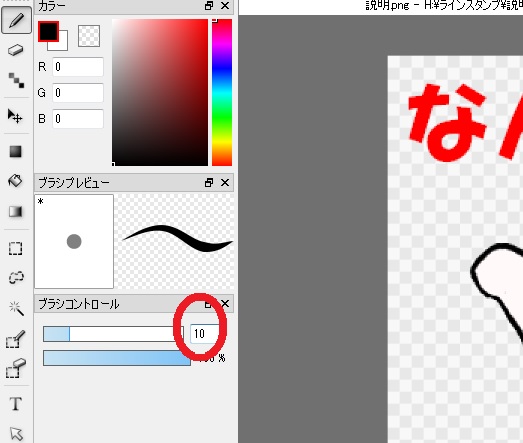Screen dimensions: 523x443
Task: Click the B value input field
Action: pyautogui.click(x=78, y=118)
